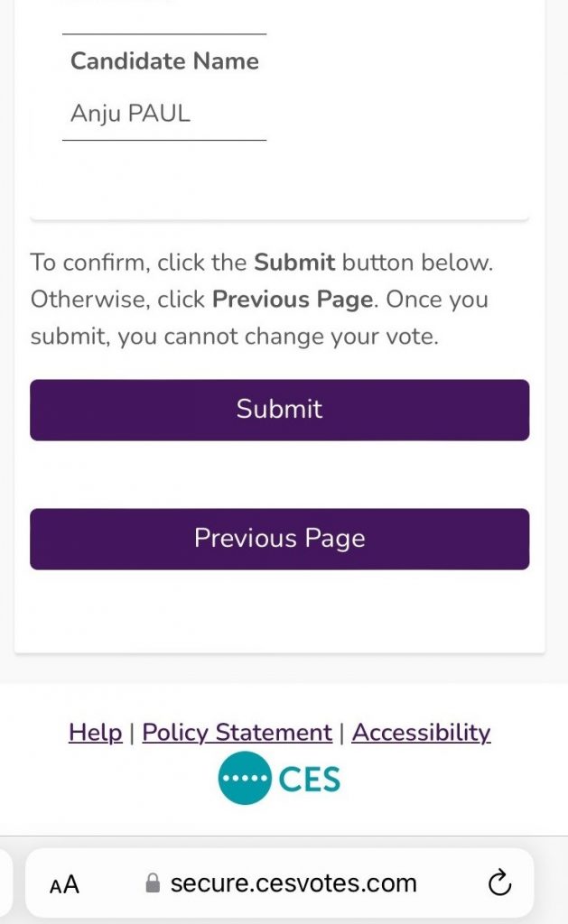Reload the page with the refresh icon
Screen dimensions: 568x924
(x=499, y=883)
